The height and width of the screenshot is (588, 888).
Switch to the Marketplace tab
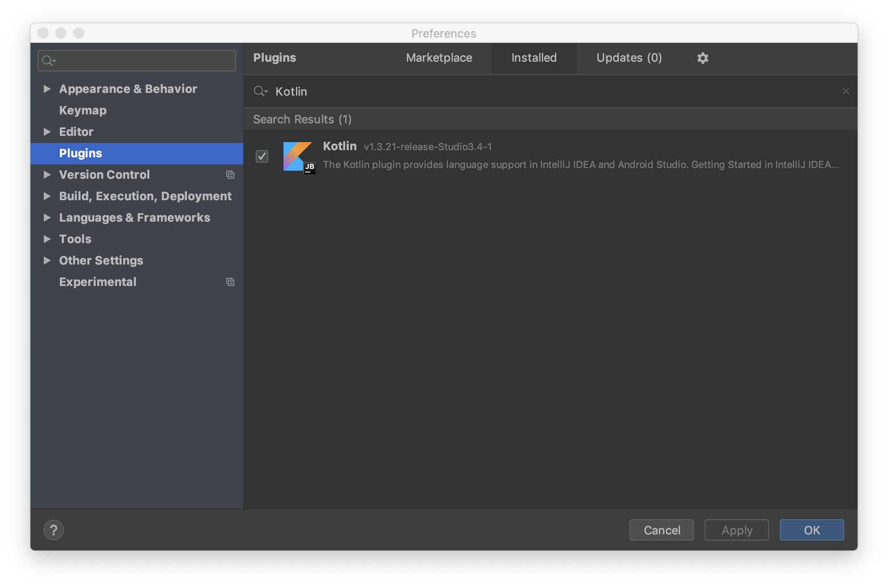click(x=439, y=58)
